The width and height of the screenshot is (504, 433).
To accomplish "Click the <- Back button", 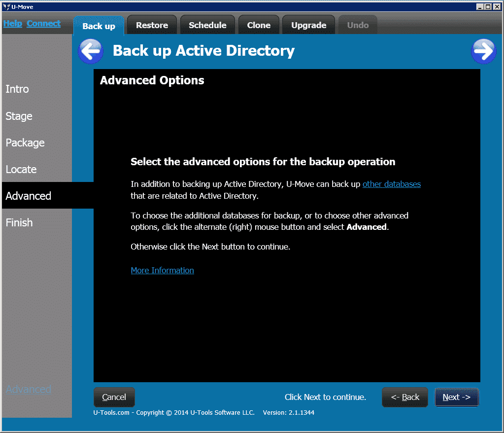I will (405, 397).
